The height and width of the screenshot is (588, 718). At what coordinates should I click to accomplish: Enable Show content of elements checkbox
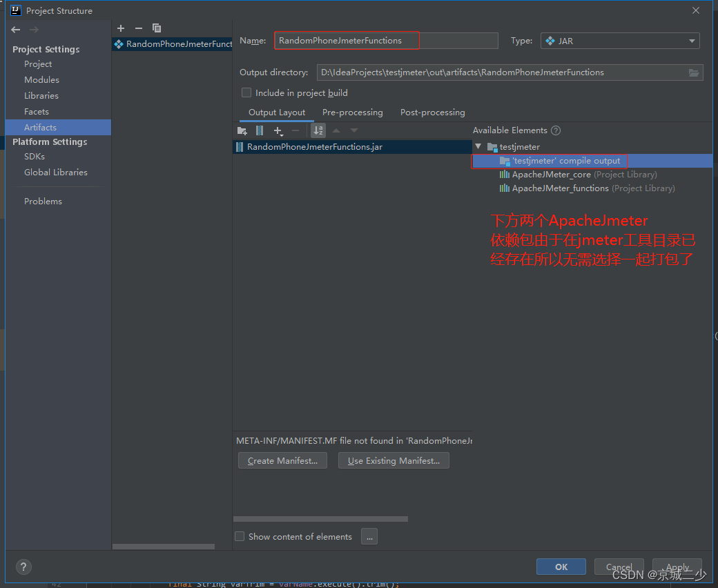(240, 536)
